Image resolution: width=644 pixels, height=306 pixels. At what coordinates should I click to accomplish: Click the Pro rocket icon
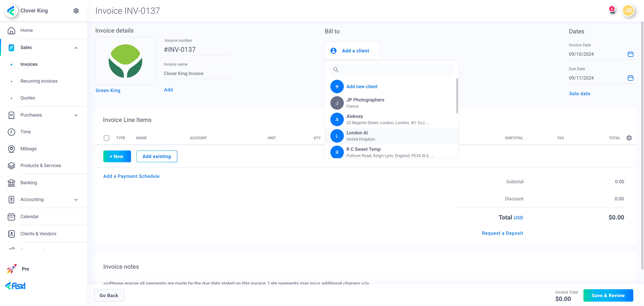click(x=12, y=269)
